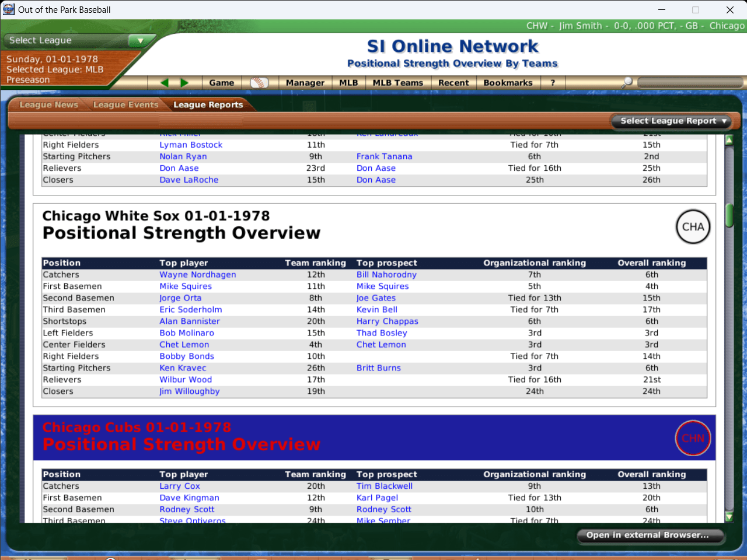Viewport: 747px width, 560px height.
Task: Open the Manager menu
Action: point(305,83)
